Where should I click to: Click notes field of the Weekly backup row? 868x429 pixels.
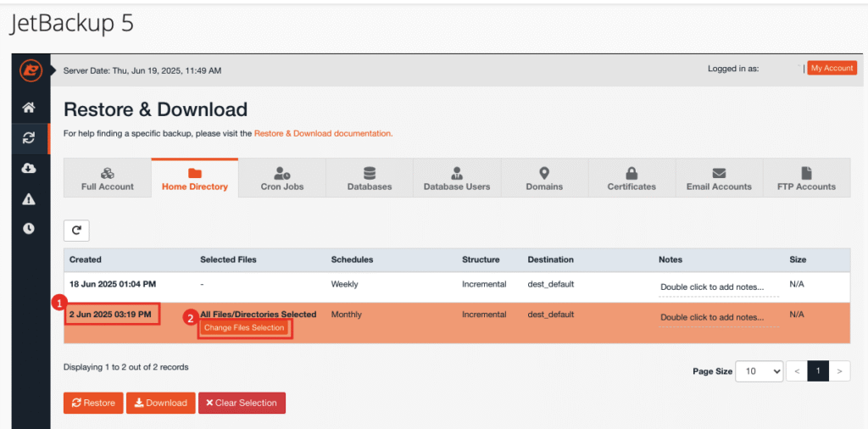[719, 288]
